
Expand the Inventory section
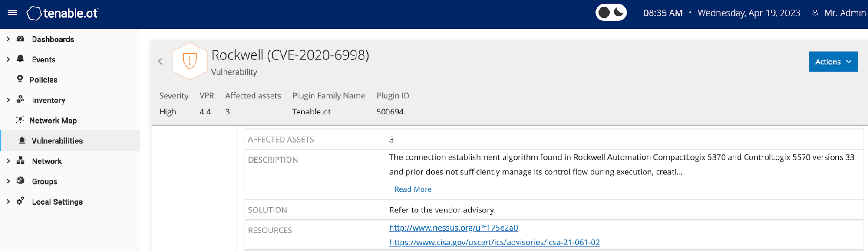[x=8, y=100]
